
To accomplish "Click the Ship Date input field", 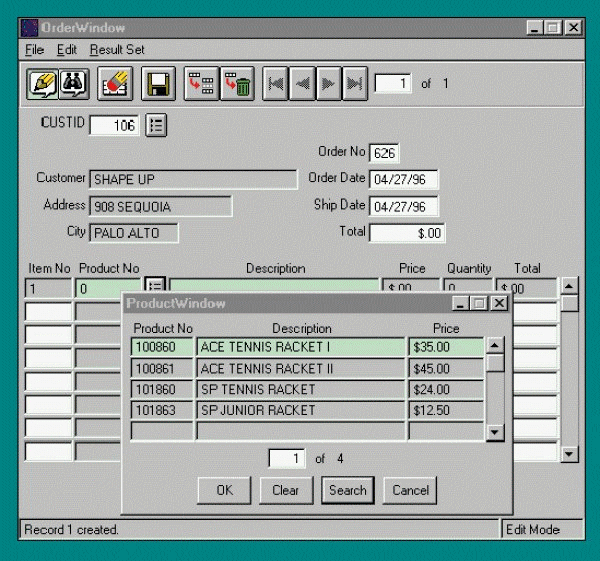I will pyautogui.click(x=403, y=207).
